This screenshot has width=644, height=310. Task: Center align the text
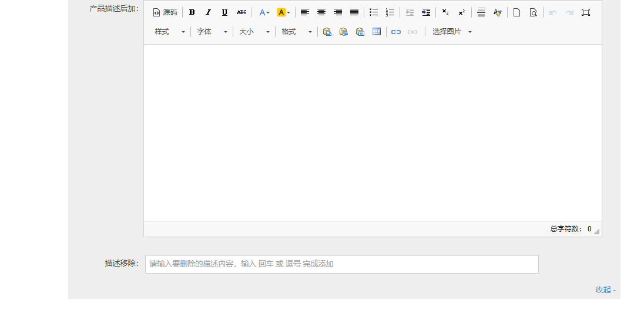pos(321,12)
